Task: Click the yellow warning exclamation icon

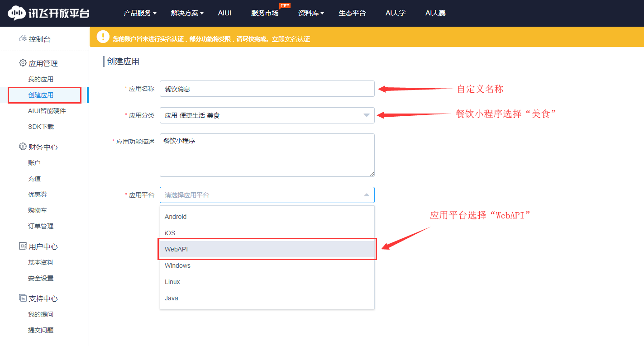Action: [103, 37]
